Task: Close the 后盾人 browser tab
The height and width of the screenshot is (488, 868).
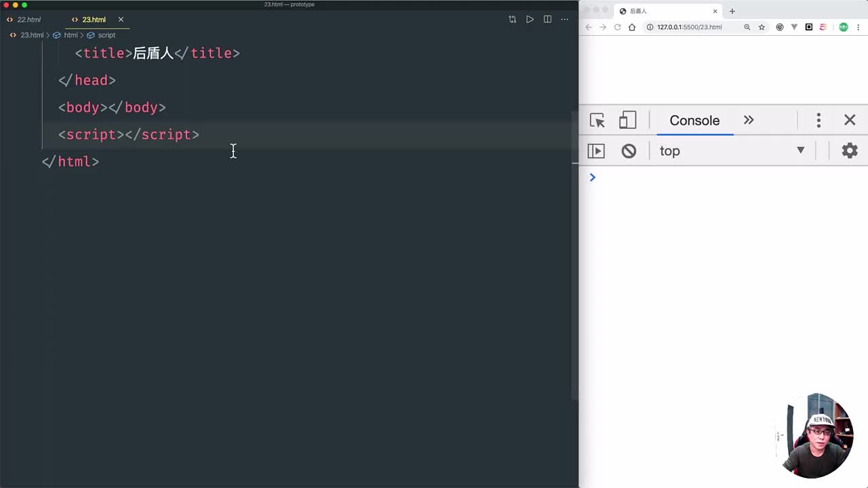Action: point(715,12)
